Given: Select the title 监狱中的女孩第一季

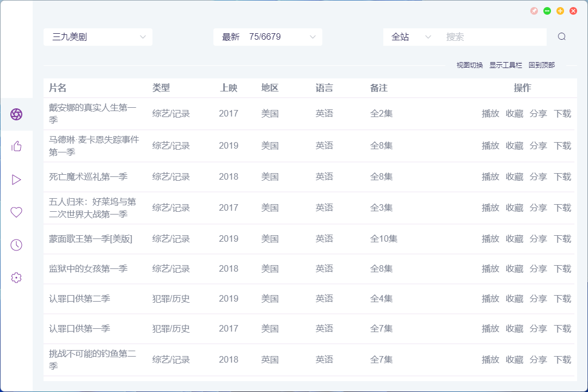Looking at the screenshot, I should click(x=88, y=269).
